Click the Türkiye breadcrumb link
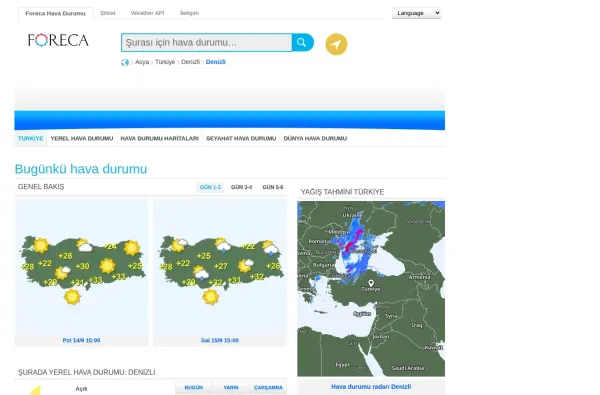This screenshot has height=395, width=600. (165, 62)
